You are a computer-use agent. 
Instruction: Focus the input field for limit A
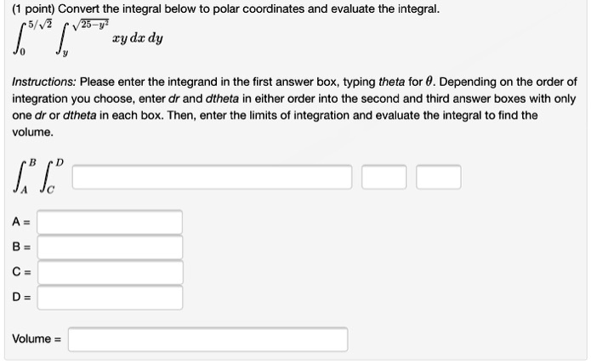point(110,222)
